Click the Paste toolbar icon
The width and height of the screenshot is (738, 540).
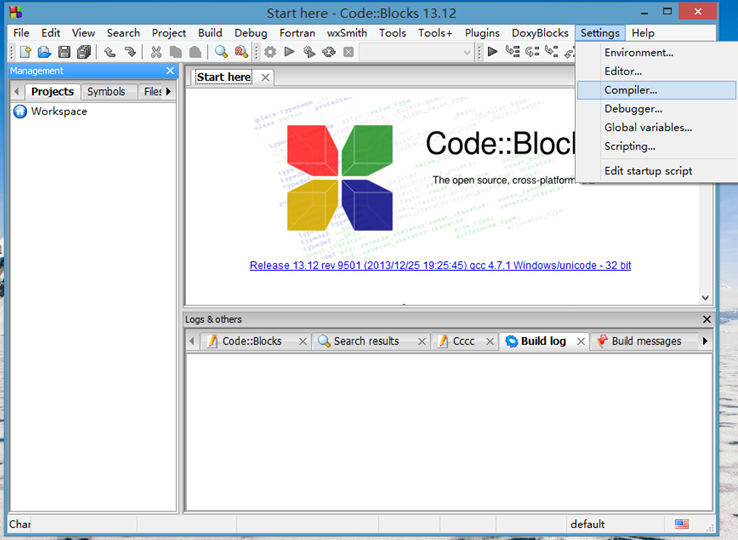pyautogui.click(x=195, y=52)
